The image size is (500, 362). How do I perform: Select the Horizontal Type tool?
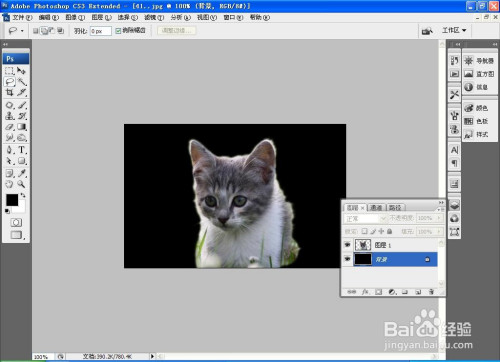(22, 150)
